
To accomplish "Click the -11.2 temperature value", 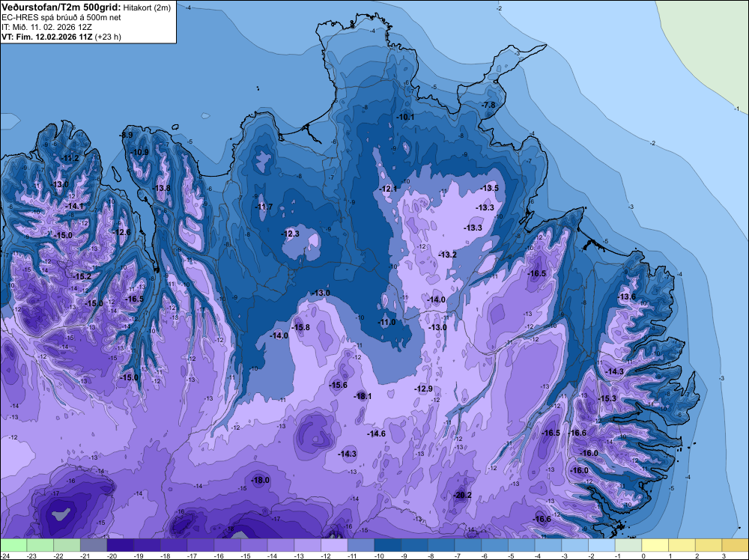I will tap(70, 158).
